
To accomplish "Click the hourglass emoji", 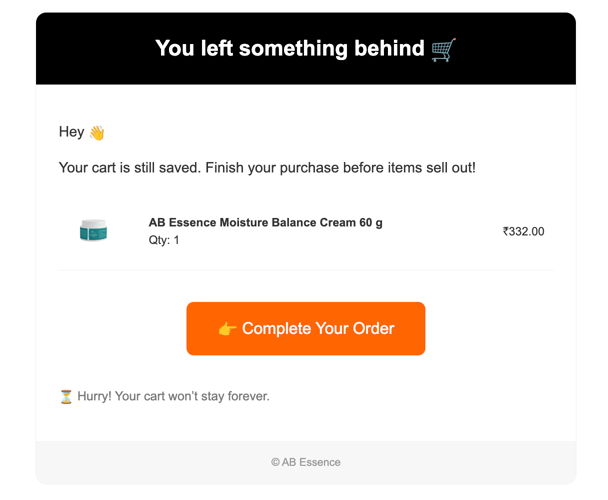I will tap(66, 396).
